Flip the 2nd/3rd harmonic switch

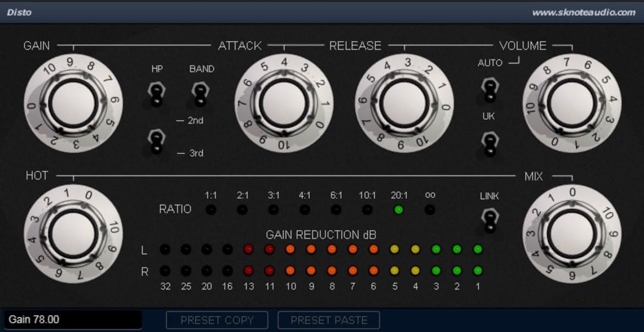point(156,142)
